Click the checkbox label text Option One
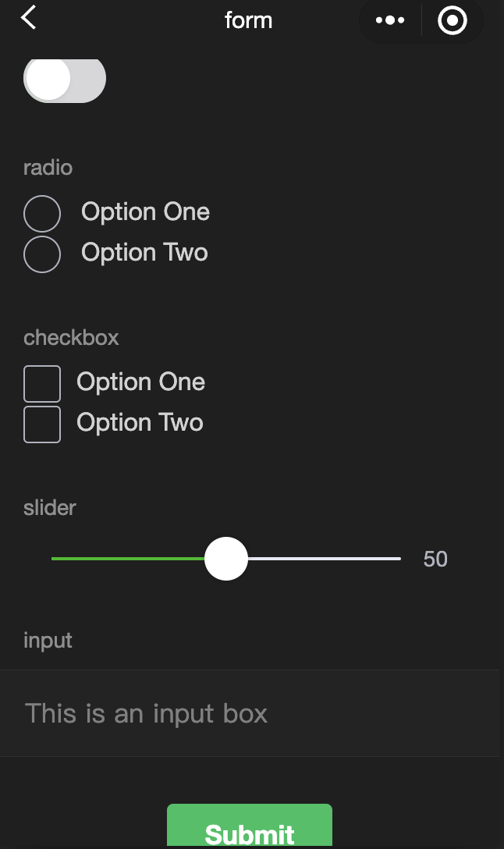504x849 pixels. 140,382
